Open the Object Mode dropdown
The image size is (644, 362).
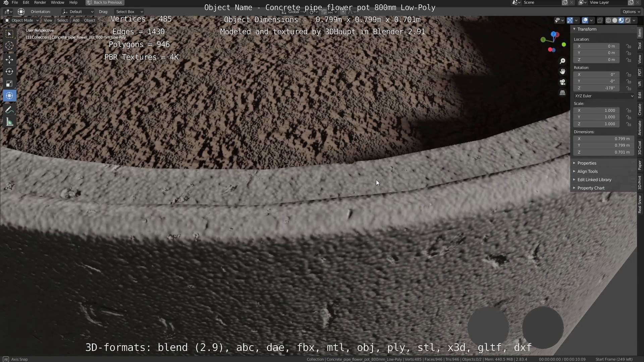pos(22,20)
